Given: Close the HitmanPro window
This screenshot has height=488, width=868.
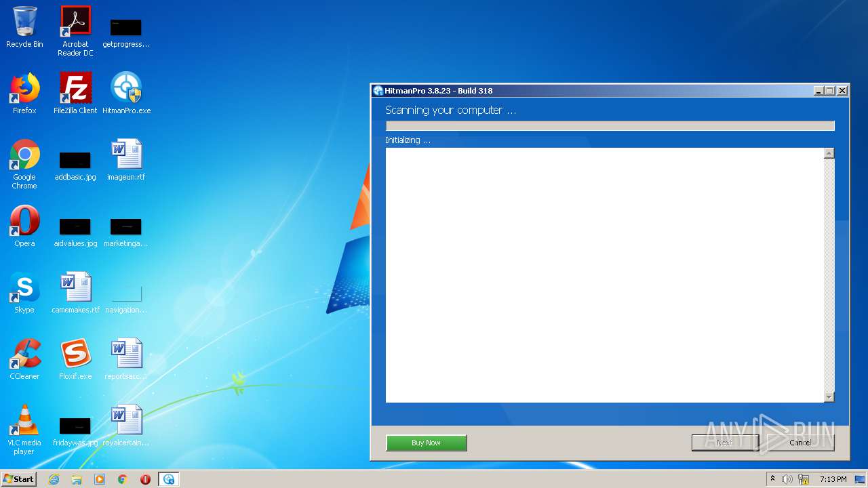Looking at the screenshot, I should pyautogui.click(x=842, y=91).
